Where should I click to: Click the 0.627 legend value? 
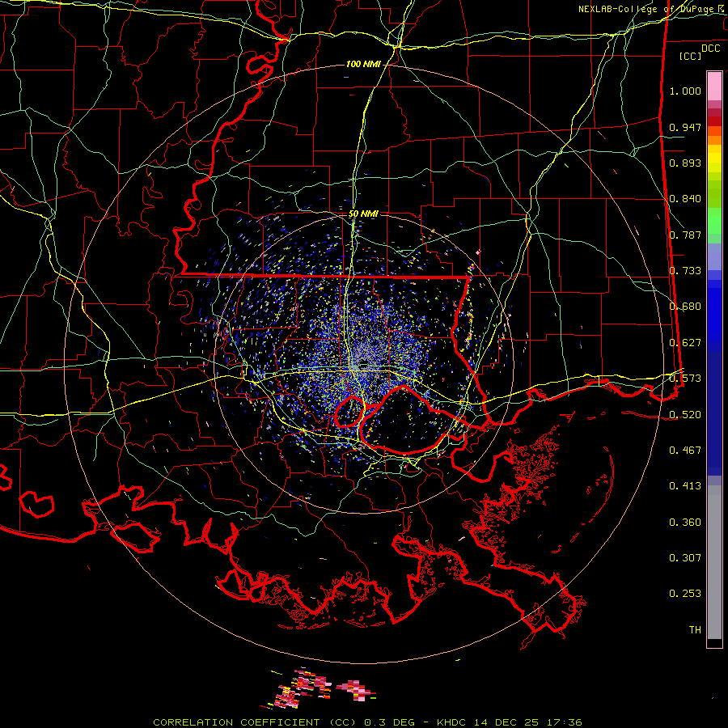click(x=685, y=343)
